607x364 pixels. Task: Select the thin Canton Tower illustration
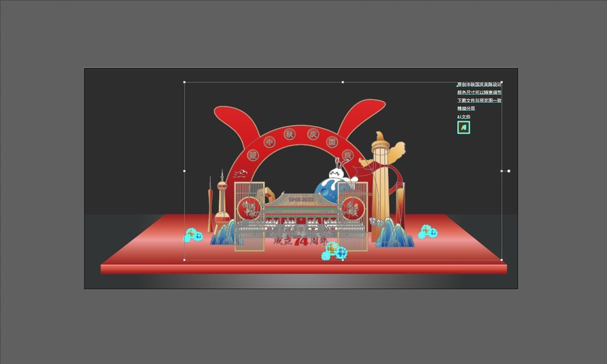210,204
